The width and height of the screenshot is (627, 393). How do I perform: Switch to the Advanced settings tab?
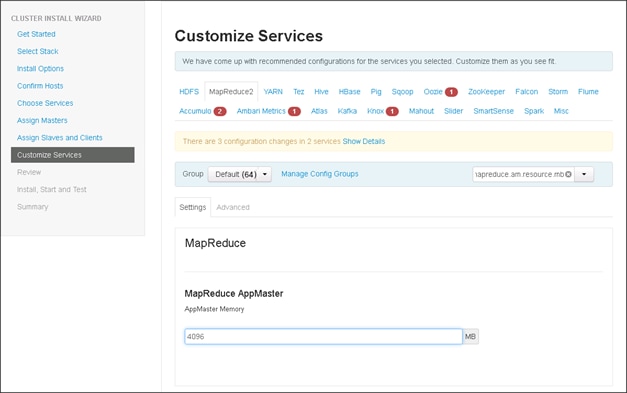pyautogui.click(x=233, y=207)
